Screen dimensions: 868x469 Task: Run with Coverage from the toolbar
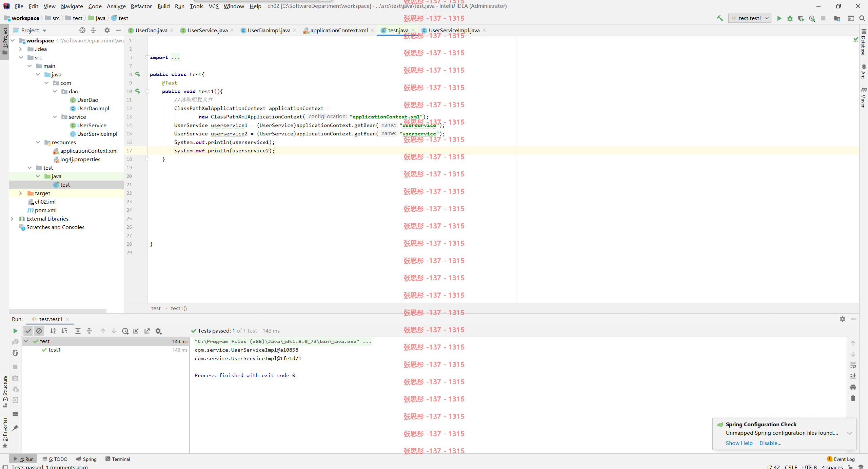[801, 18]
